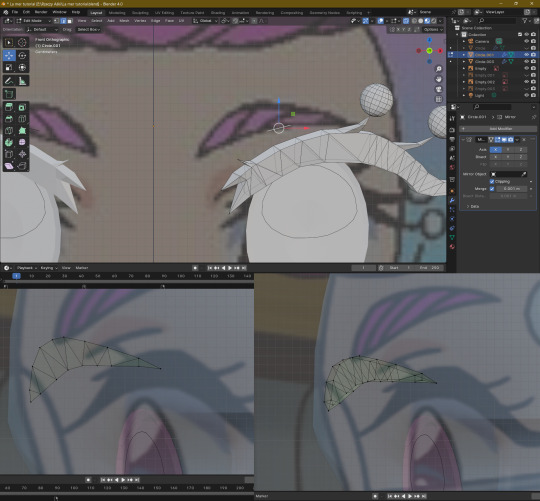Select the Shrink/Fatten tool
540x501 pixels.
[22, 154]
